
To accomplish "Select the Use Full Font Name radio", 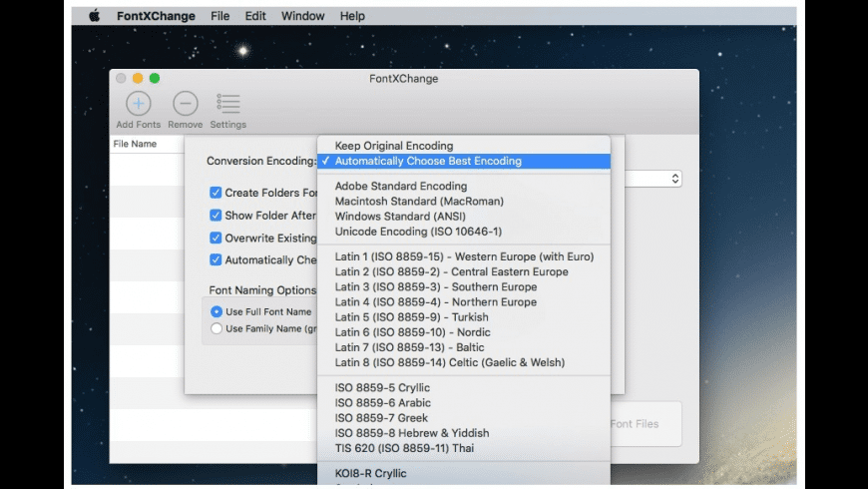I will (217, 311).
